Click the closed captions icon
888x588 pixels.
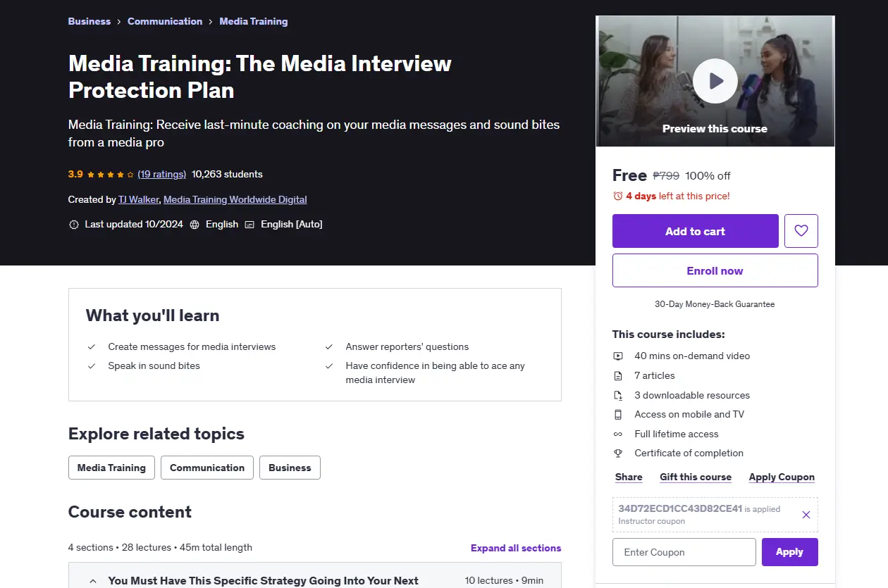[x=249, y=225]
